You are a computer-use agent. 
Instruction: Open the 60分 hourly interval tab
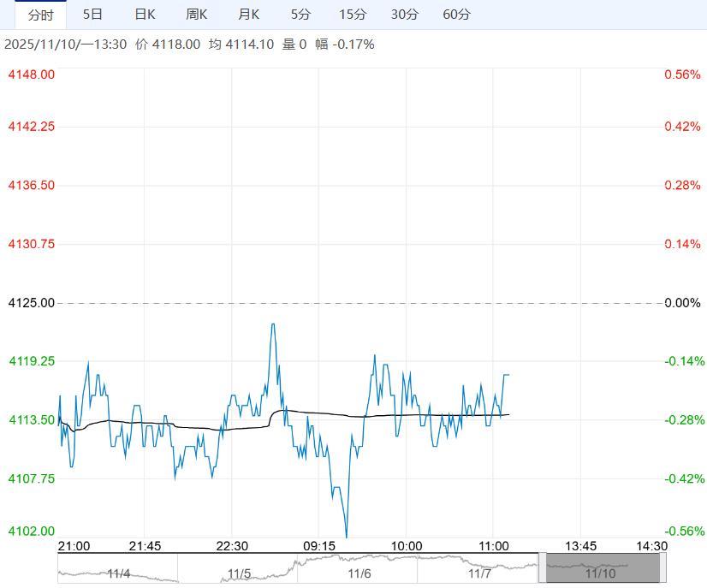pos(457,15)
